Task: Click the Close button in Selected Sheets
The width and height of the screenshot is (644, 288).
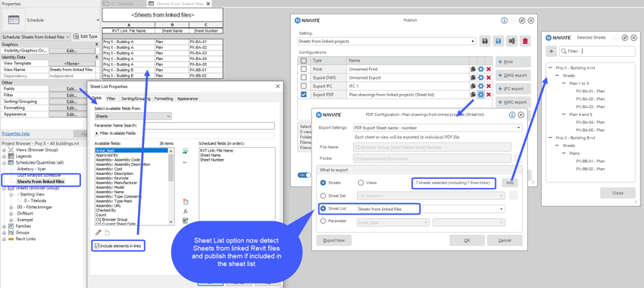Action: [x=617, y=193]
